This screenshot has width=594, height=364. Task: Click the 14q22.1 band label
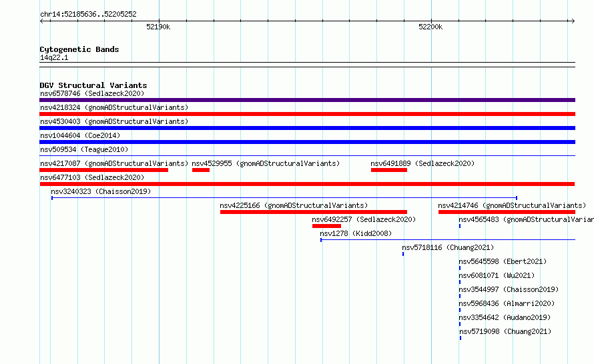click(x=54, y=57)
